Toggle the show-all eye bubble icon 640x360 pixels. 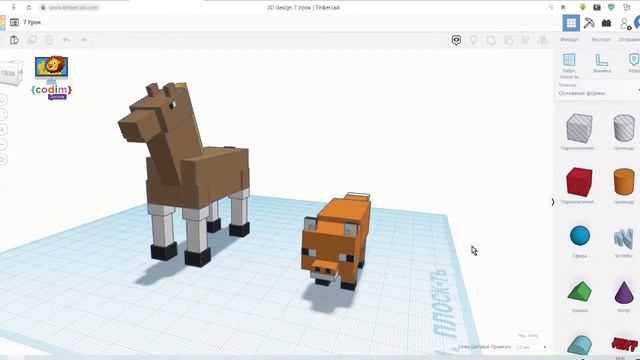pyautogui.click(x=456, y=40)
